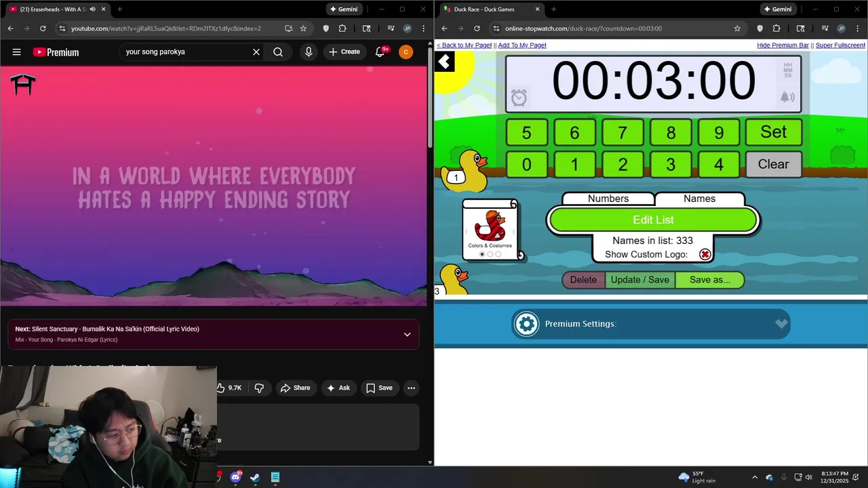Bookmark the YouTube page with star
Viewport: 868px width, 488px height.
[x=303, y=28]
